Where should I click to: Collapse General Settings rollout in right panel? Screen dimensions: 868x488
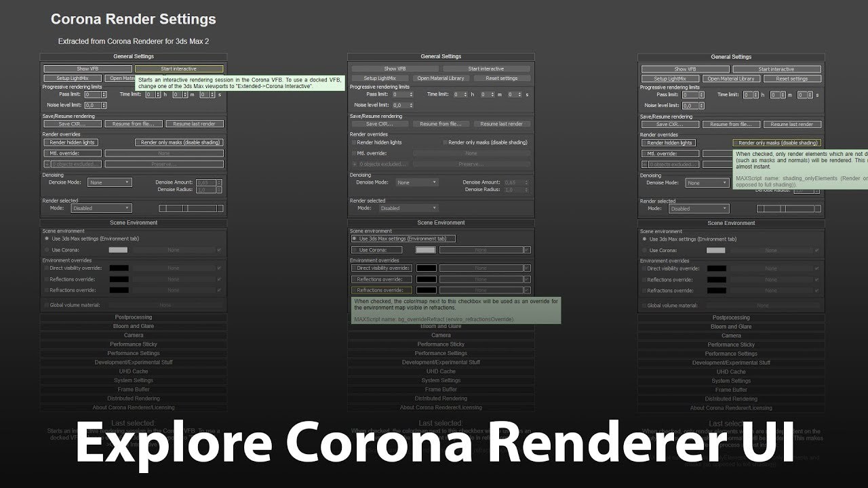coord(731,57)
